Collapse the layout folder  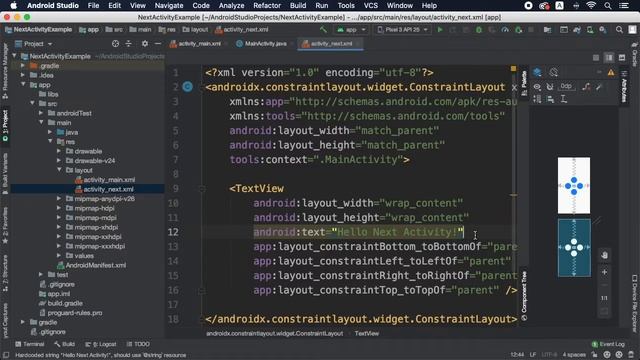(59, 170)
